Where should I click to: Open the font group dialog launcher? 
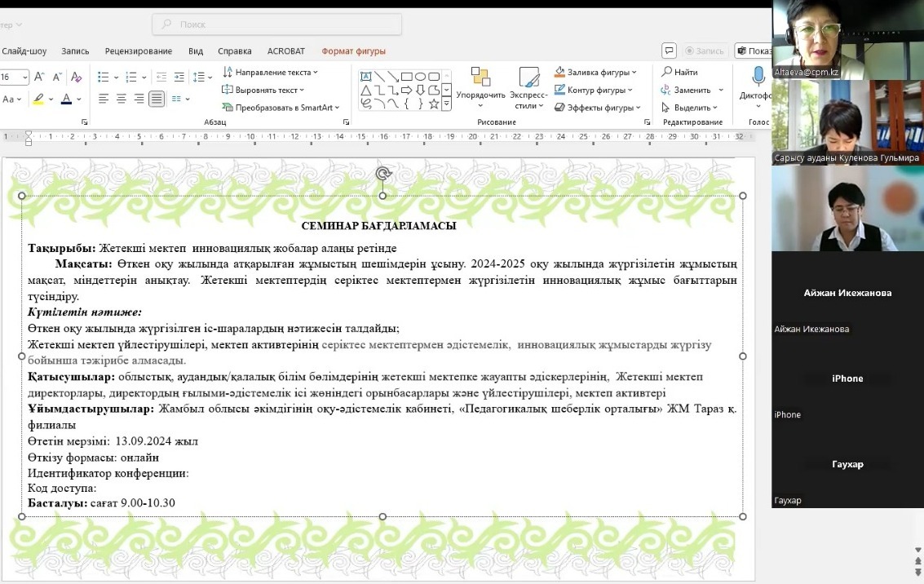click(x=84, y=122)
